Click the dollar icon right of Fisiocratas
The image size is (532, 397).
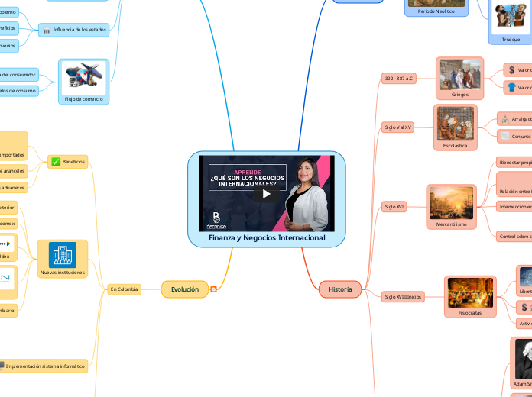pyautogui.click(x=524, y=307)
